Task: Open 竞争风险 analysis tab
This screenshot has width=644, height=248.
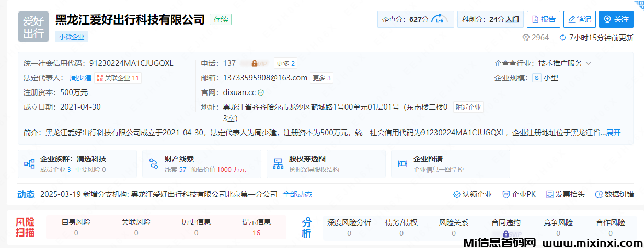Action: point(558,227)
